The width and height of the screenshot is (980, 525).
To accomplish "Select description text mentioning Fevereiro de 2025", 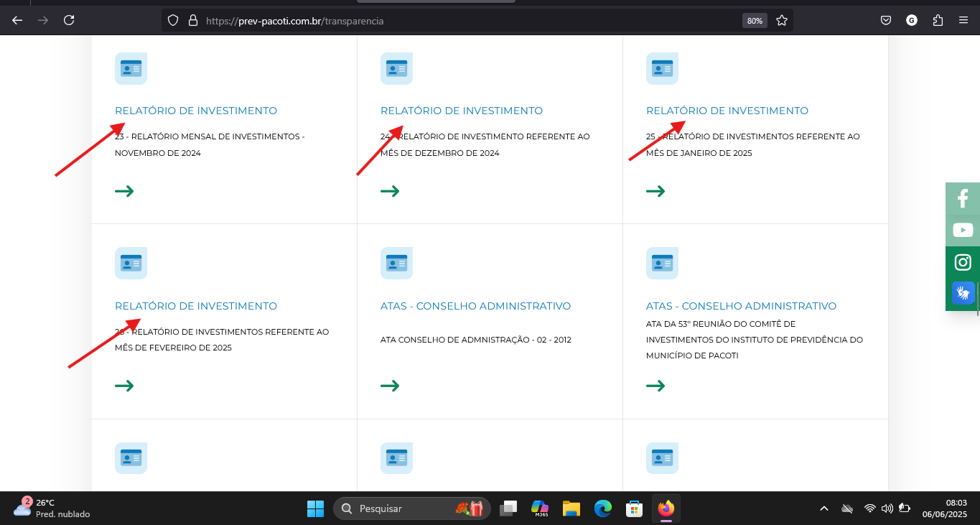I will click(222, 340).
